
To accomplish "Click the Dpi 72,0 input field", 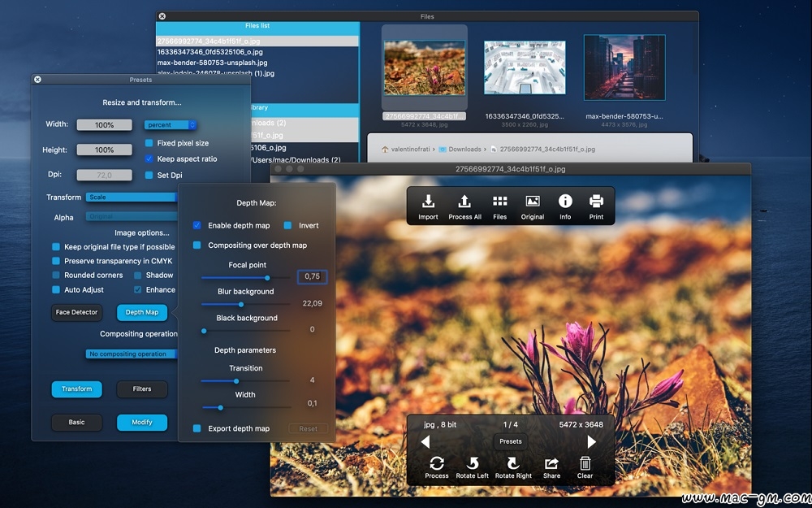I will pyautogui.click(x=104, y=176).
